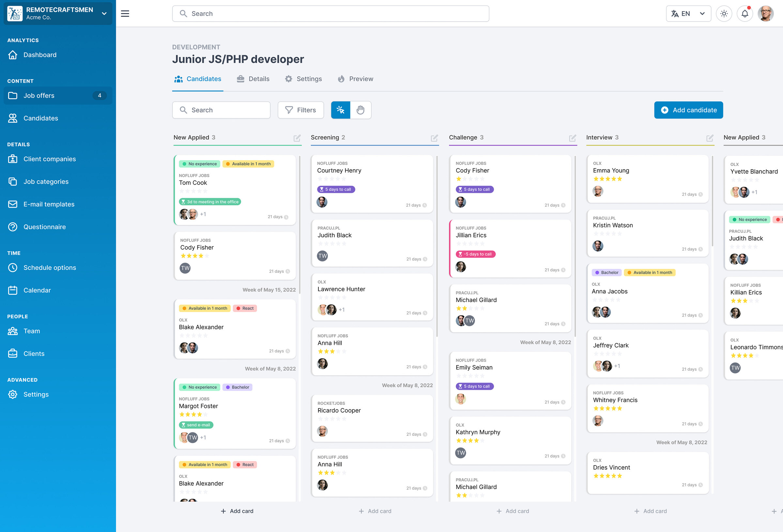Click Client companies icon in sidebar

13,159
